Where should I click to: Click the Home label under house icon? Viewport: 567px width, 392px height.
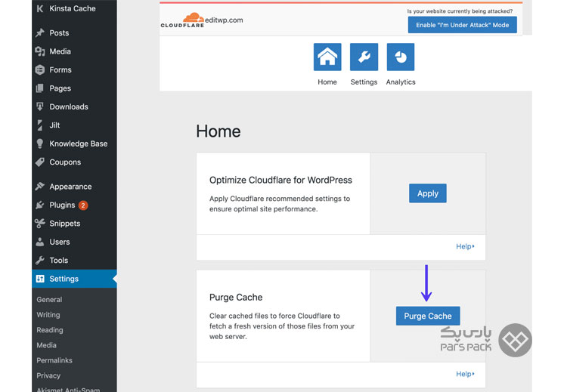[x=327, y=82]
